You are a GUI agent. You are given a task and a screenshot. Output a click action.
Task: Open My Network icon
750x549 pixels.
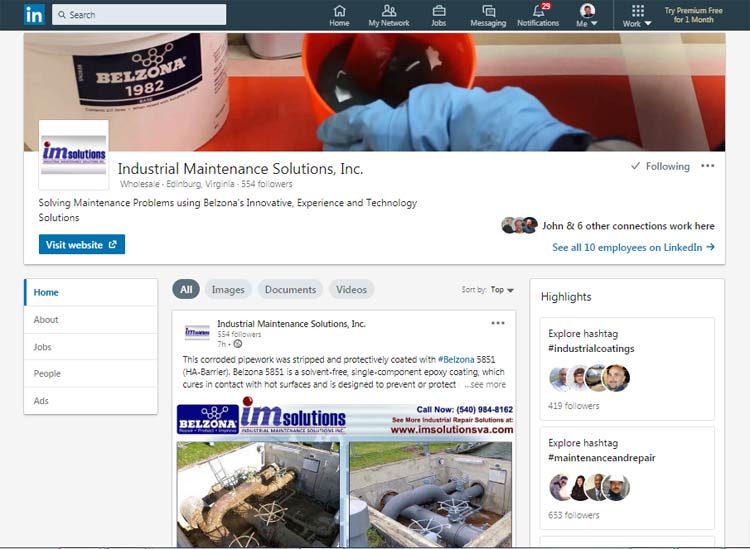tap(388, 11)
